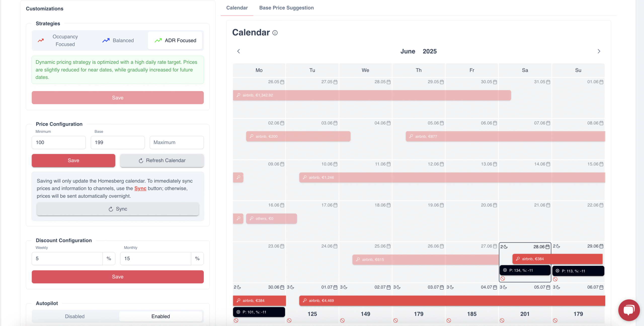The width and height of the screenshot is (644, 326).
Task: Click the magnifier icon on the €1,342.92 airbnb booking
Action: [238, 95]
